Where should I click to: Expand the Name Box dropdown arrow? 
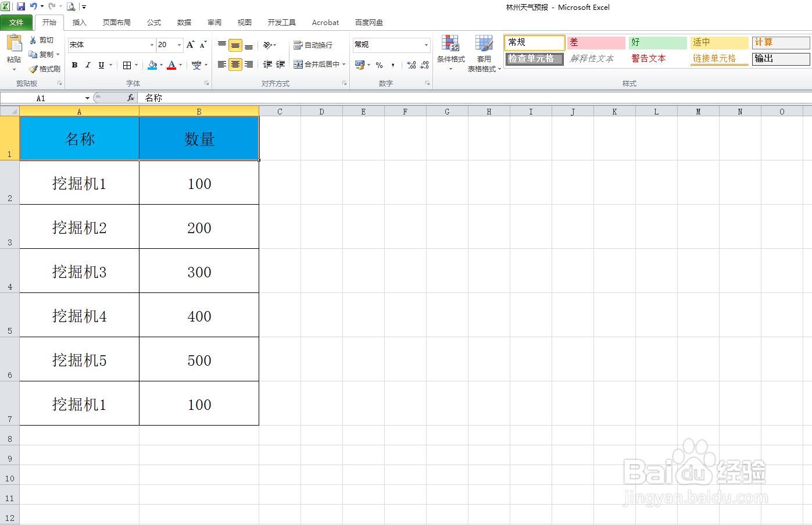coord(87,98)
